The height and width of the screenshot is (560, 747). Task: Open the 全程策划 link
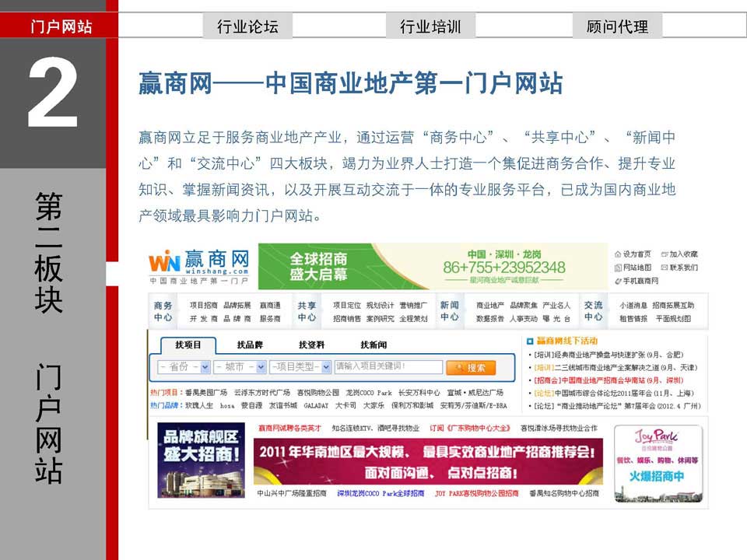pyautogui.click(x=413, y=319)
